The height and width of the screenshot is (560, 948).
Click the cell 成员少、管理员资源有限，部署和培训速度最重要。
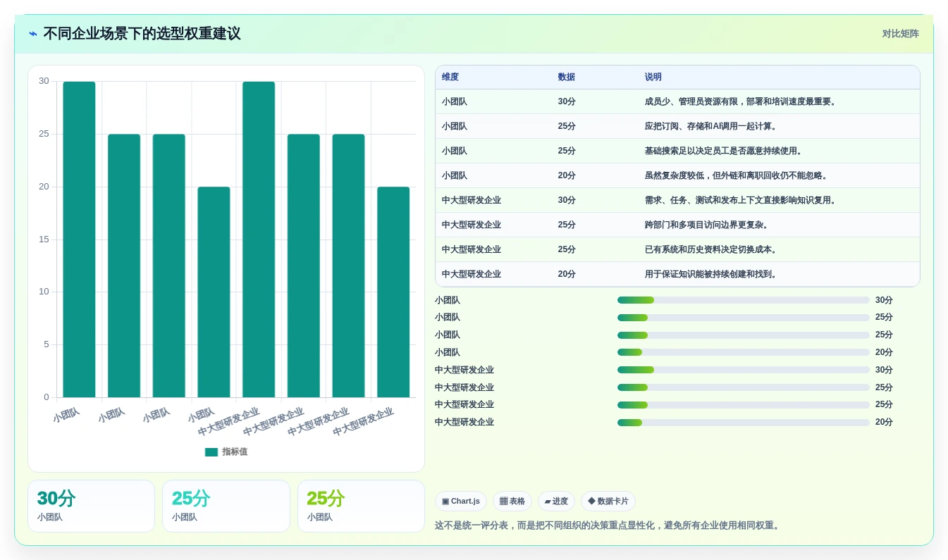click(741, 101)
